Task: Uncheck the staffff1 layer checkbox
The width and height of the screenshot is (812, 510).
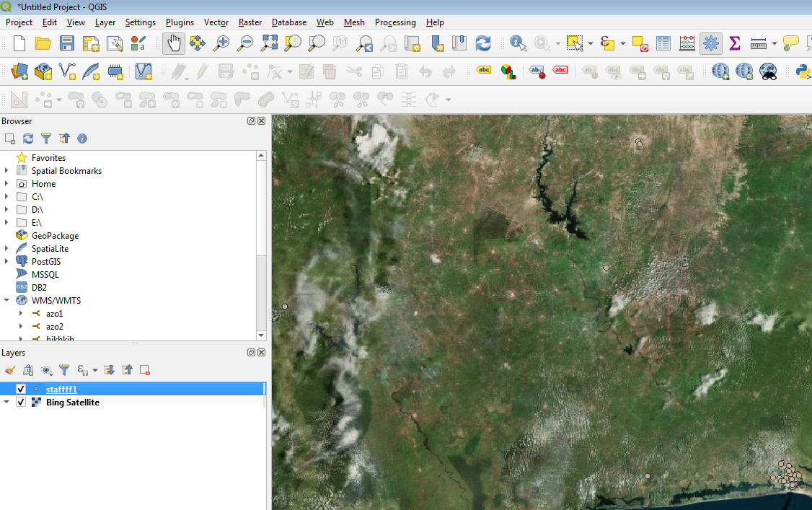Action: coord(20,388)
